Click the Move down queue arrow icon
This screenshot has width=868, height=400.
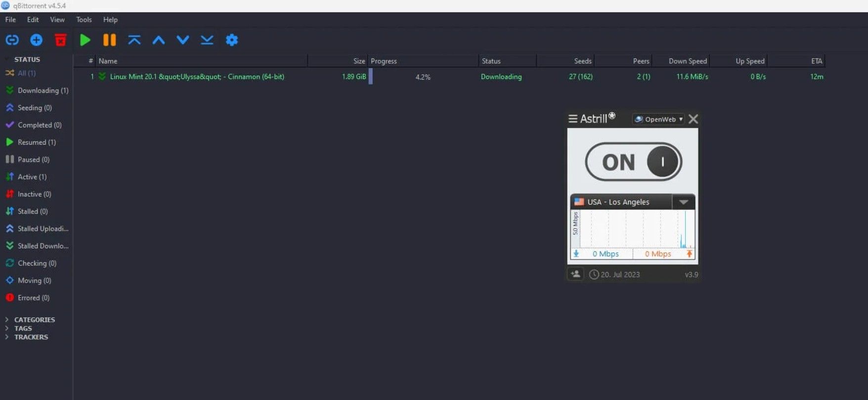click(182, 40)
